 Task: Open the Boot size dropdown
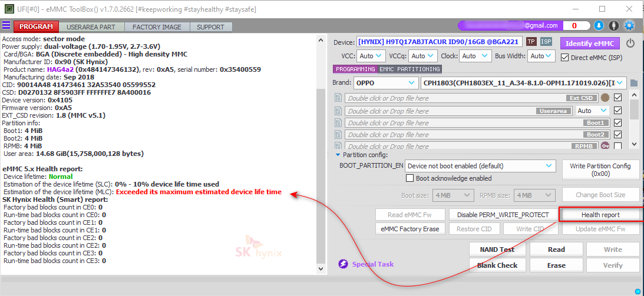(x=453, y=195)
